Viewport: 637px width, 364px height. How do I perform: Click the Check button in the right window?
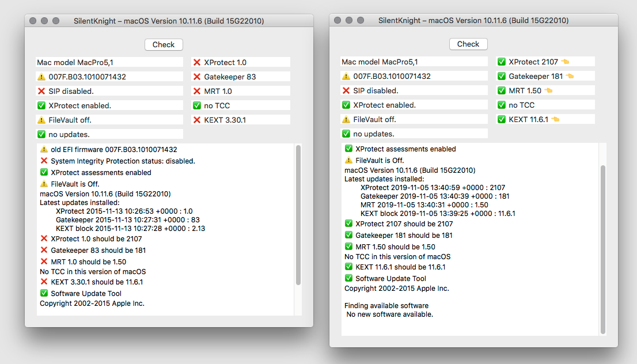pyautogui.click(x=468, y=44)
